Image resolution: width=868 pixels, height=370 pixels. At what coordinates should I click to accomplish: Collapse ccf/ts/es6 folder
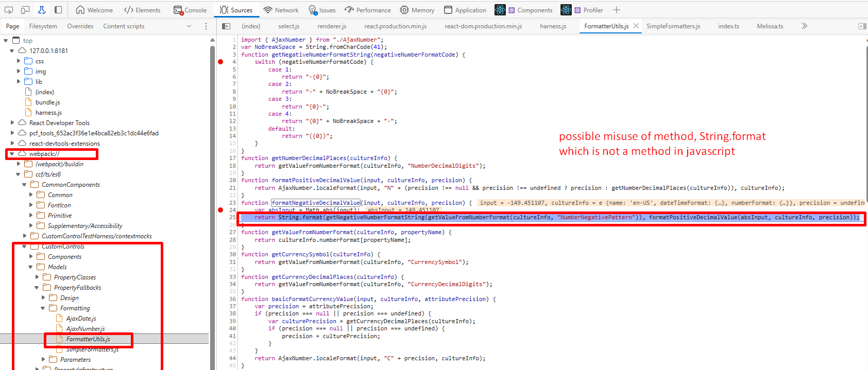pyautogui.click(x=18, y=174)
